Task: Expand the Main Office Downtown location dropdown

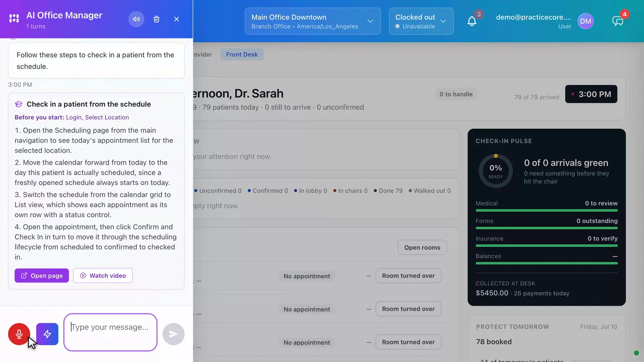Action: [x=313, y=21]
